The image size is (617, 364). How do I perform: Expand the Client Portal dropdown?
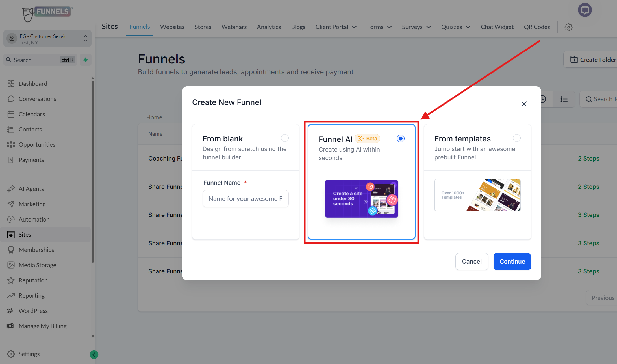[336, 27]
